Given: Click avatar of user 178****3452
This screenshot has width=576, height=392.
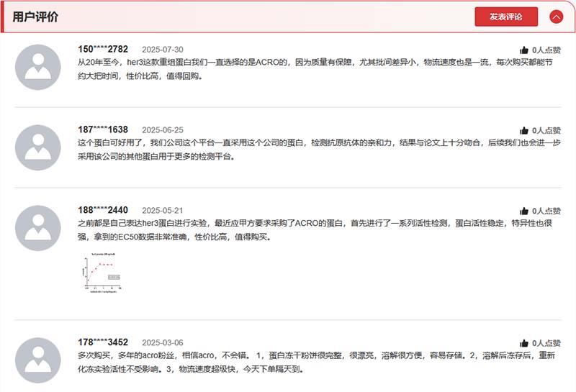Looking at the screenshot, I should point(38,360).
